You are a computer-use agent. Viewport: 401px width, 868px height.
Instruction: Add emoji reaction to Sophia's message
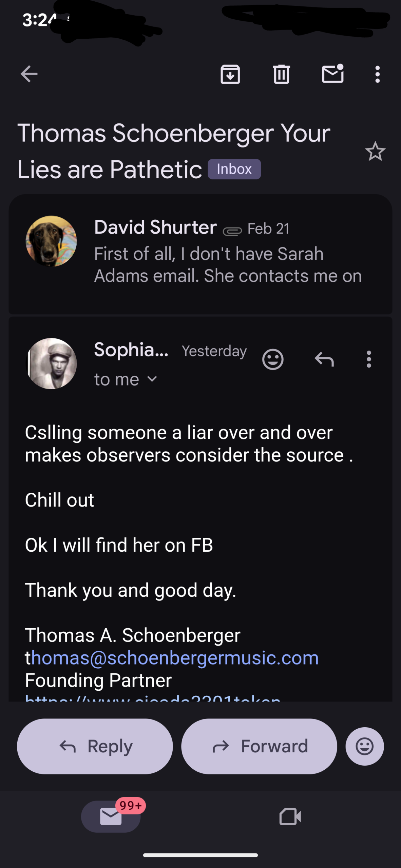[273, 359]
